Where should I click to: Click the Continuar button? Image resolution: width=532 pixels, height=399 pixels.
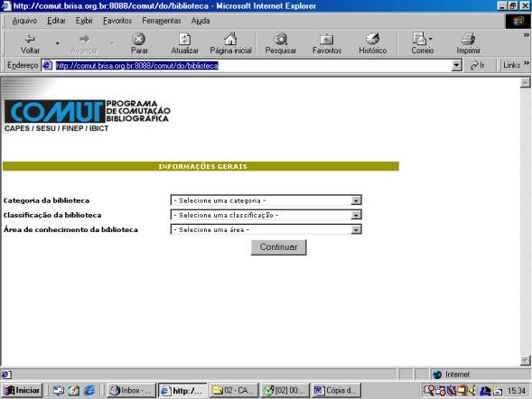pyautogui.click(x=278, y=247)
